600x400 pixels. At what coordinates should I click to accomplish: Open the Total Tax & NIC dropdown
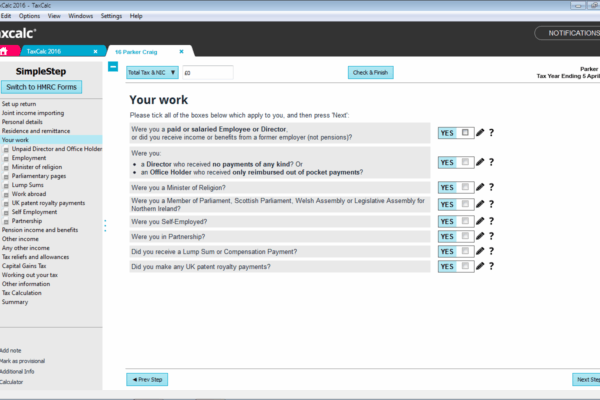(152, 73)
